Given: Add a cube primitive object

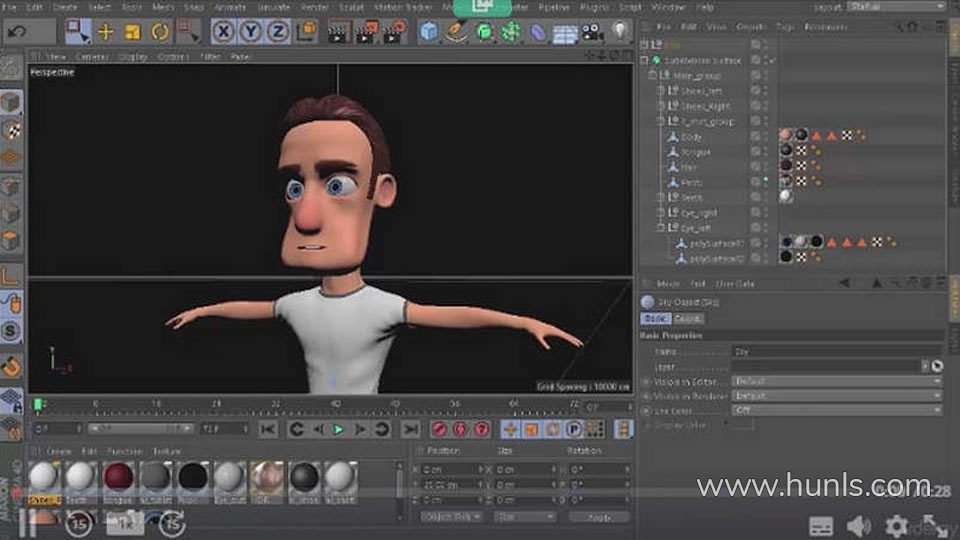Looking at the screenshot, I should [429, 32].
